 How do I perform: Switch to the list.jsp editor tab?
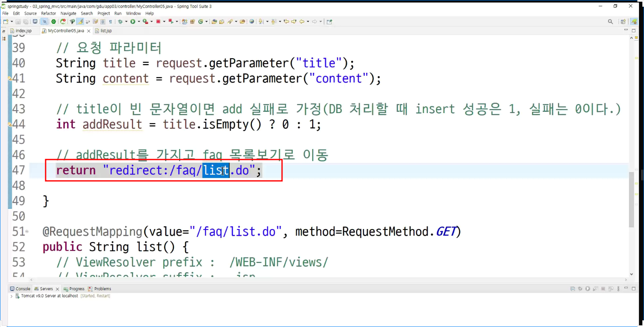[103, 31]
